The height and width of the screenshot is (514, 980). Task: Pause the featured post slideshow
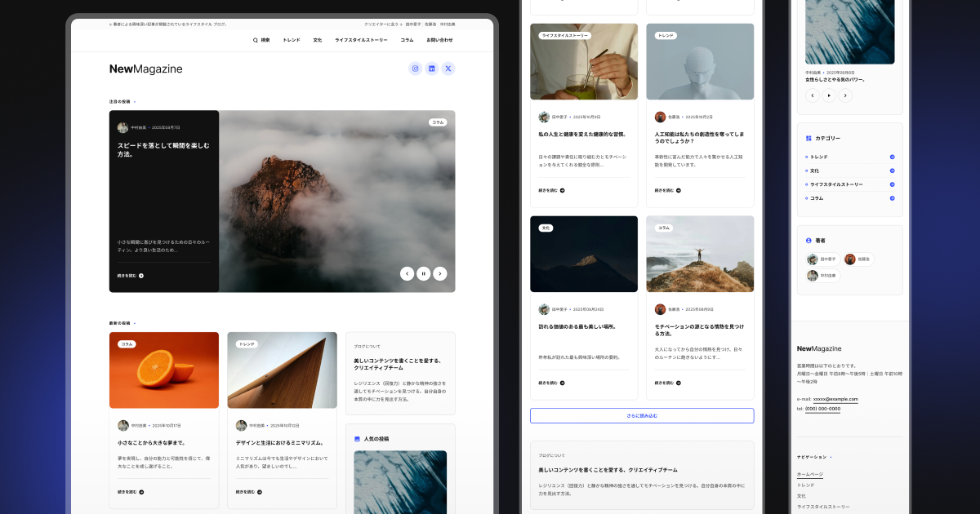pos(423,273)
